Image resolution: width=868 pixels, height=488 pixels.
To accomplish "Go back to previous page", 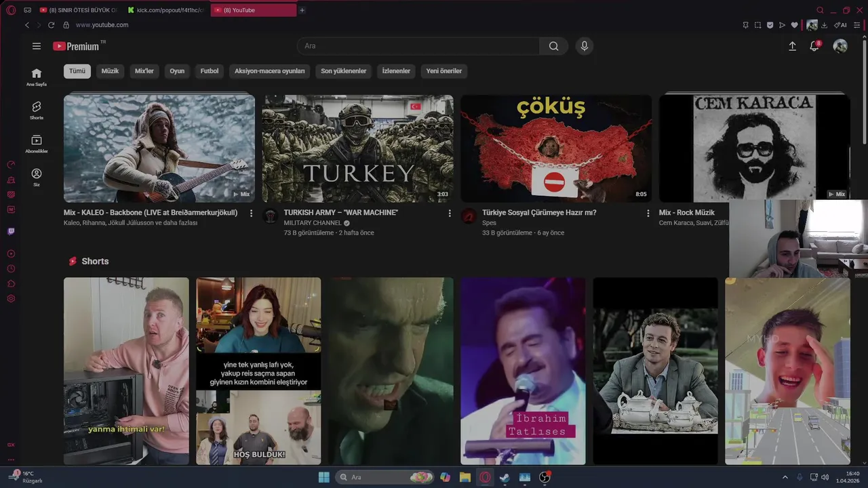I will coord(27,25).
